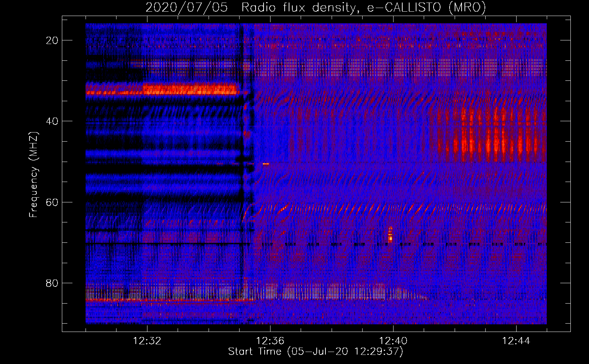
Task: Click the "Frequency (MHZ)" y-axis label
Action: click(x=33, y=175)
